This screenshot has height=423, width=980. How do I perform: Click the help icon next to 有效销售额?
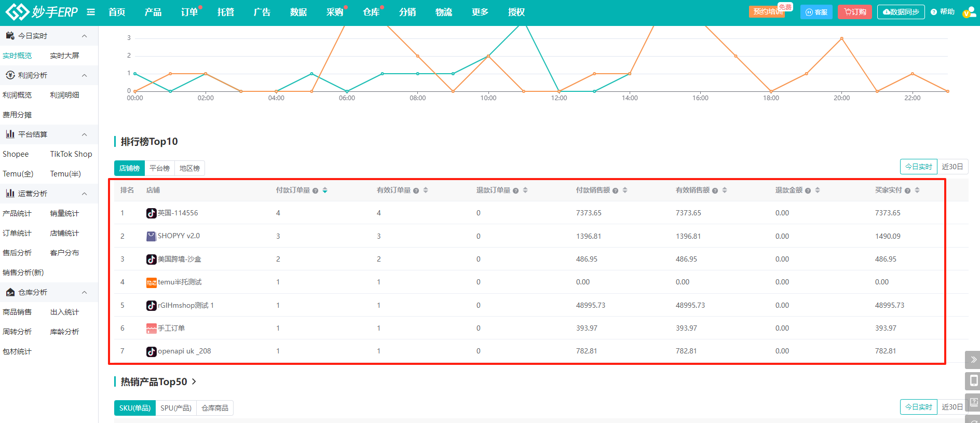coord(715,190)
